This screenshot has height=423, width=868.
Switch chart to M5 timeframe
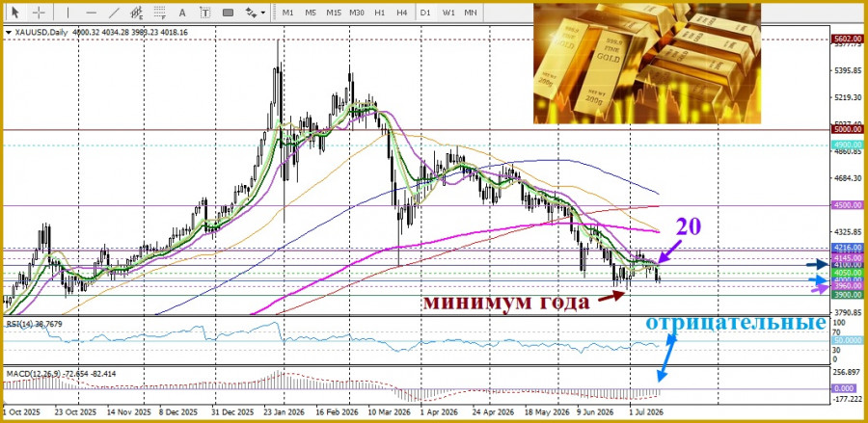311,13
